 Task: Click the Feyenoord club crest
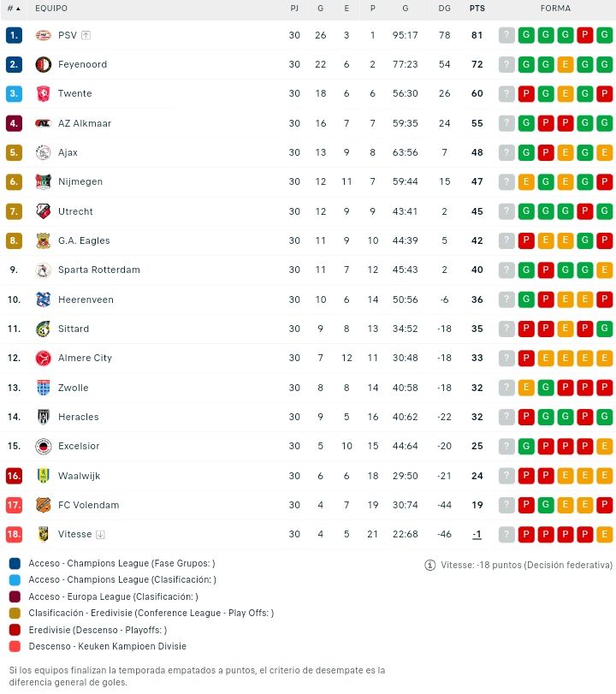tap(44, 64)
